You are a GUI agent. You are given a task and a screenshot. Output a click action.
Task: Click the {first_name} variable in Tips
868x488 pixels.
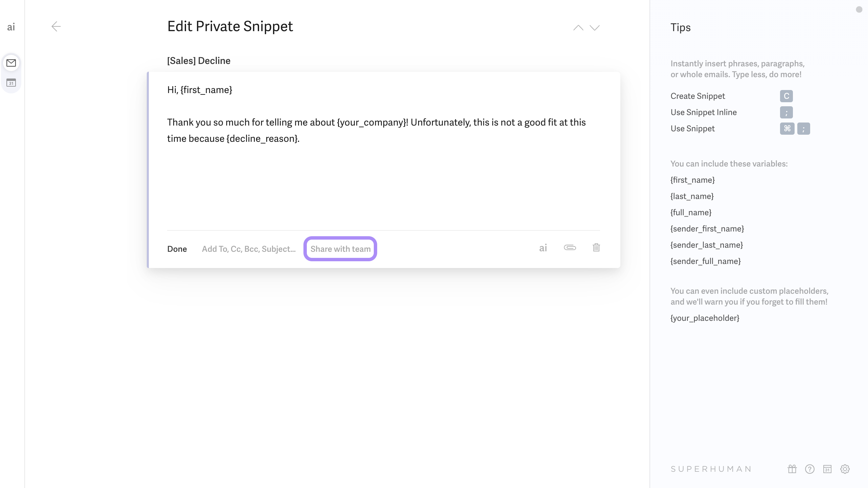(692, 180)
